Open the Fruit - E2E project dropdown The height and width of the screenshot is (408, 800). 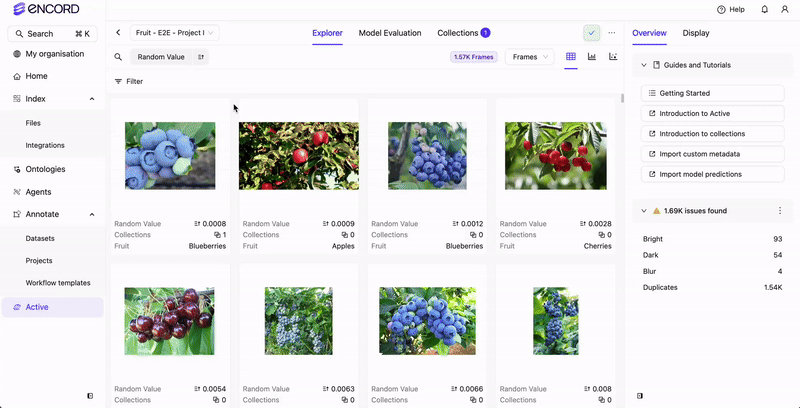coord(175,33)
